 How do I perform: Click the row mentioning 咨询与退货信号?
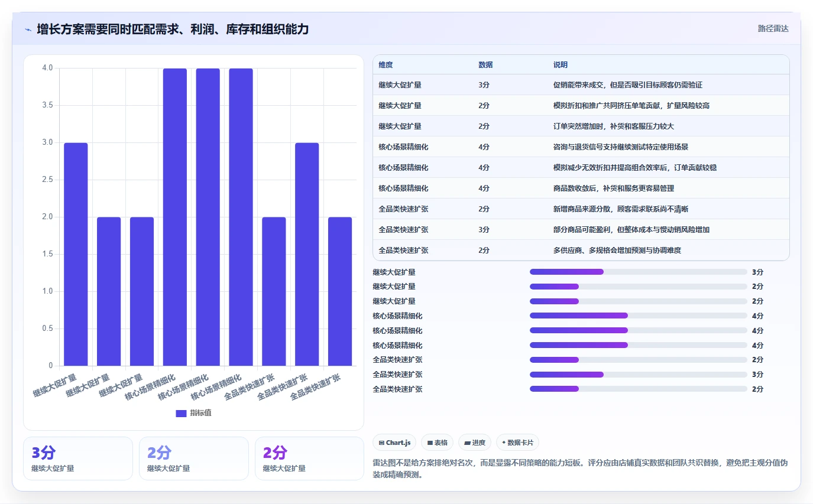[581, 147]
